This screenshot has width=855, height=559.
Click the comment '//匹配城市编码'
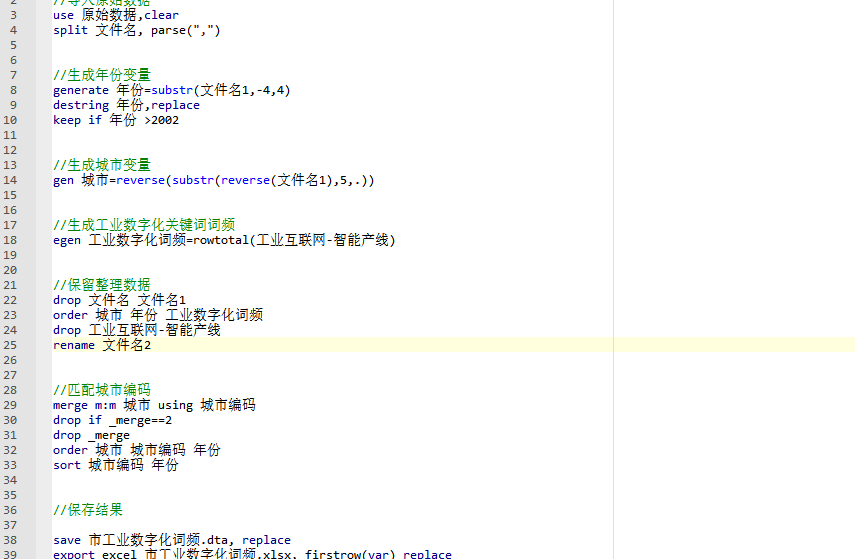102,390
